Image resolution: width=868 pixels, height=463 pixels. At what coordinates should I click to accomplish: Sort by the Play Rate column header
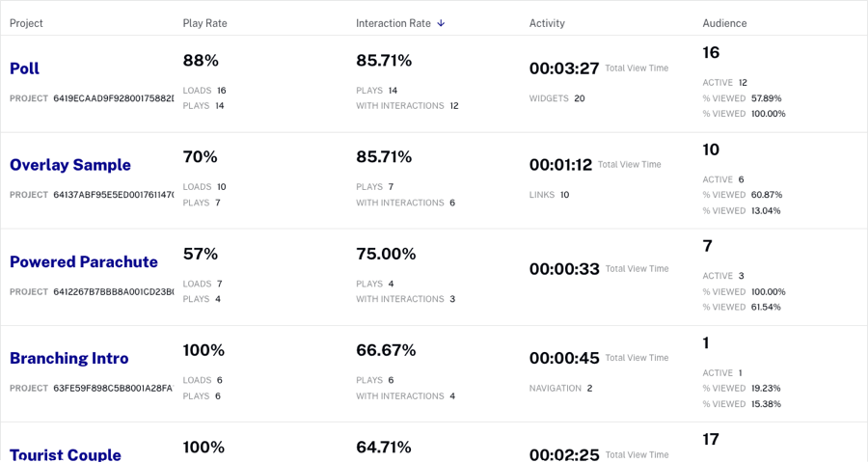pos(204,23)
